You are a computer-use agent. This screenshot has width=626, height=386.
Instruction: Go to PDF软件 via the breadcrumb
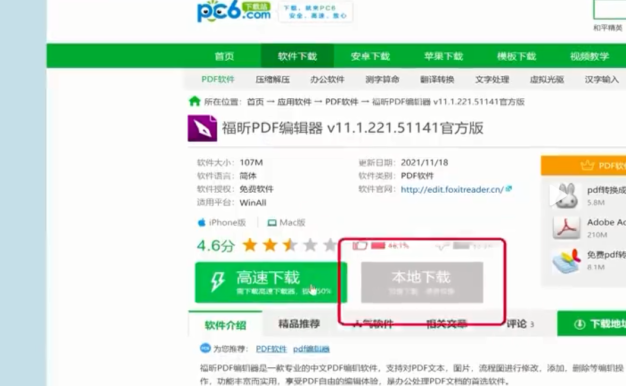point(342,102)
